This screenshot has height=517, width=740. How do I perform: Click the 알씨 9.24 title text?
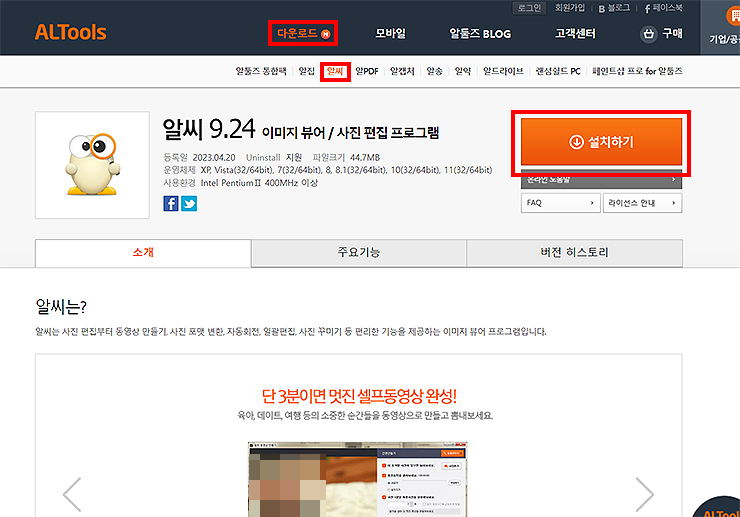pos(209,129)
